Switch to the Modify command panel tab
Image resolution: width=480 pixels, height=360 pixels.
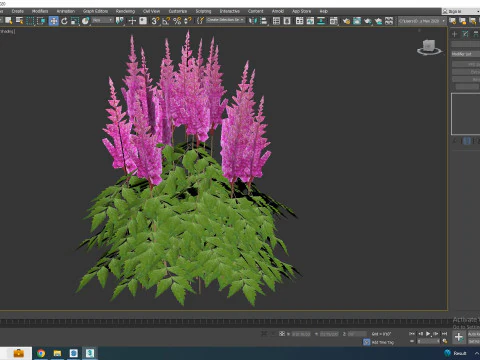tap(465, 34)
